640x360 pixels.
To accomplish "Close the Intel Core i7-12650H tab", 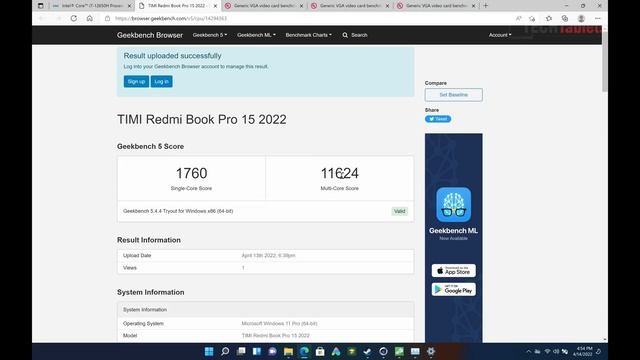I will click(x=129, y=6).
